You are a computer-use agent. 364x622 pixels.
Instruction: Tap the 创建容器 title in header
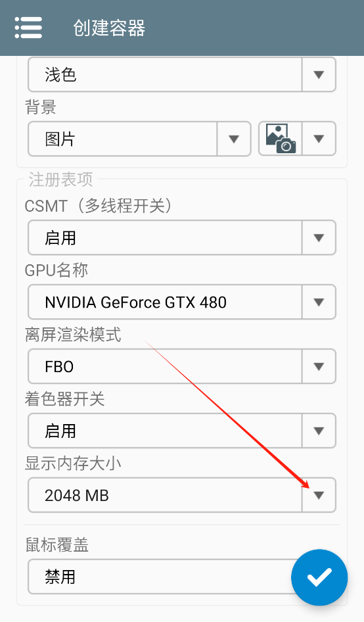(109, 28)
